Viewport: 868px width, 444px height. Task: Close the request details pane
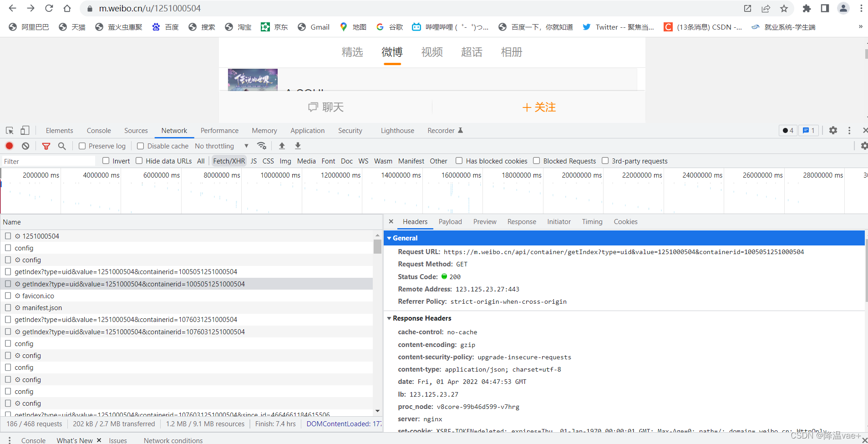tap(391, 222)
